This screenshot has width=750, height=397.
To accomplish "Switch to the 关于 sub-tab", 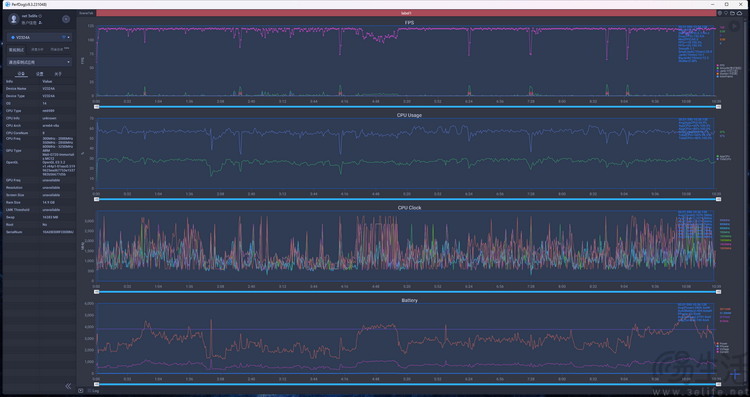I will (58, 74).
